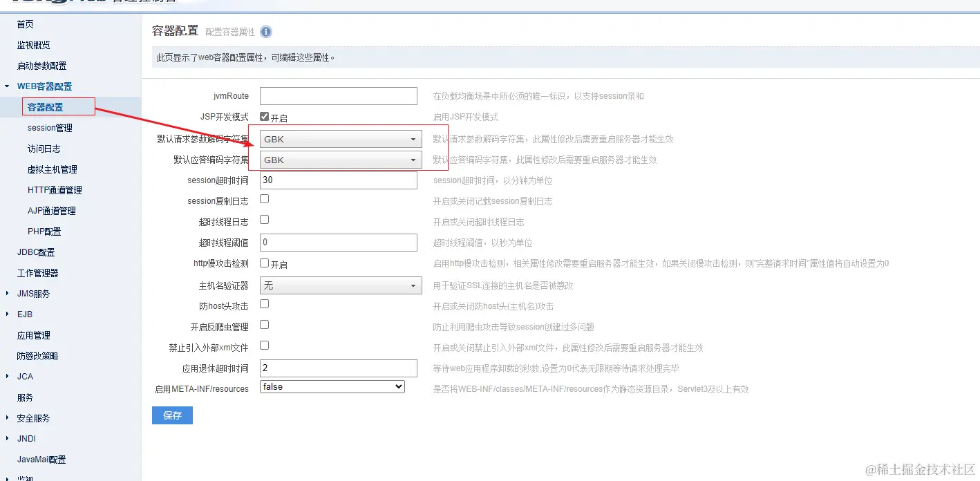Open 默认请求参数解码字符集 GBK dropdown
The height and width of the screenshot is (481, 980).
pyautogui.click(x=341, y=139)
